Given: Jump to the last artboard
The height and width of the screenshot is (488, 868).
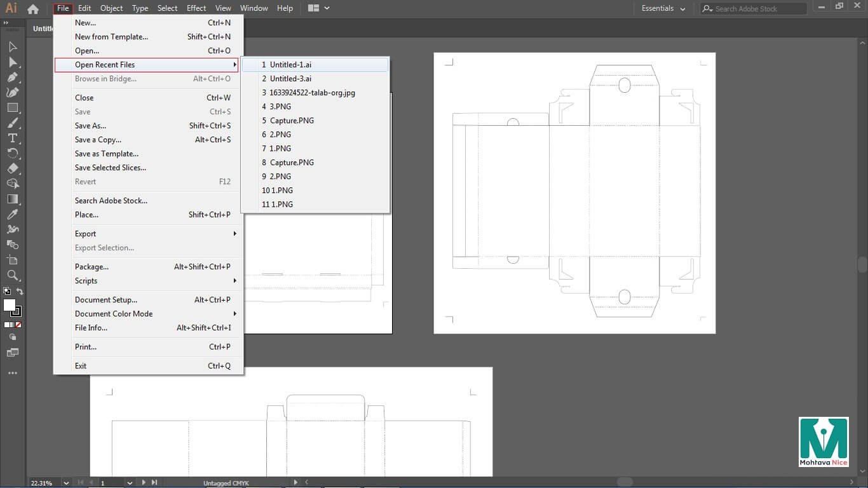Looking at the screenshot, I should pyautogui.click(x=154, y=483).
